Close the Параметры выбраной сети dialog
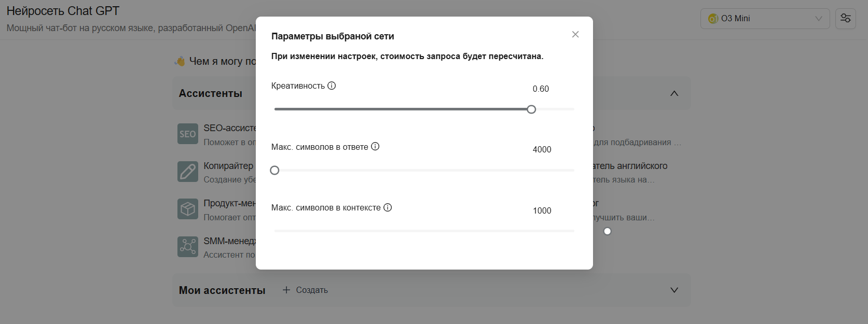The image size is (868, 324). pyautogui.click(x=575, y=34)
